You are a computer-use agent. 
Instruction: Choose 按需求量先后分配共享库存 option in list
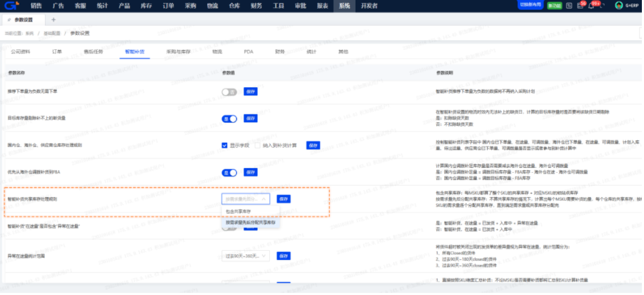[251, 223]
